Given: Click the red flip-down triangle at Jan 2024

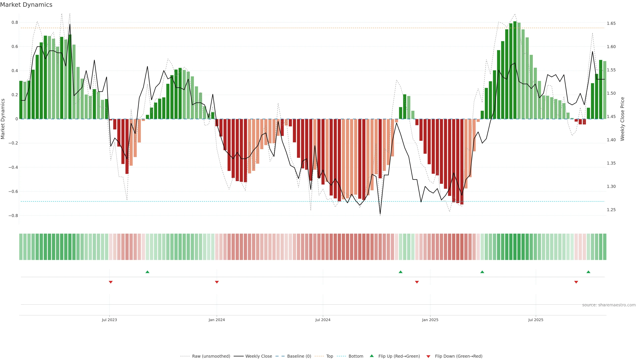Looking at the screenshot, I should click(x=217, y=282).
